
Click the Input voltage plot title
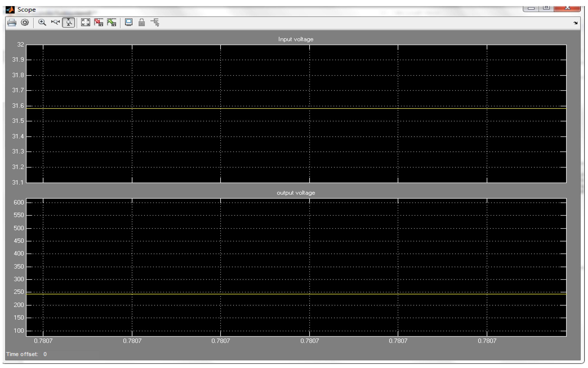click(x=296, y=39)
